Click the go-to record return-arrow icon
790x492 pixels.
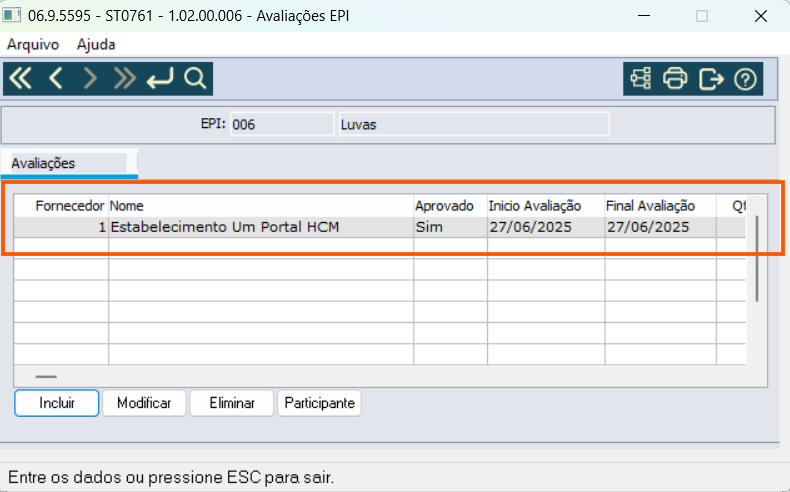(x=160, y=79)
